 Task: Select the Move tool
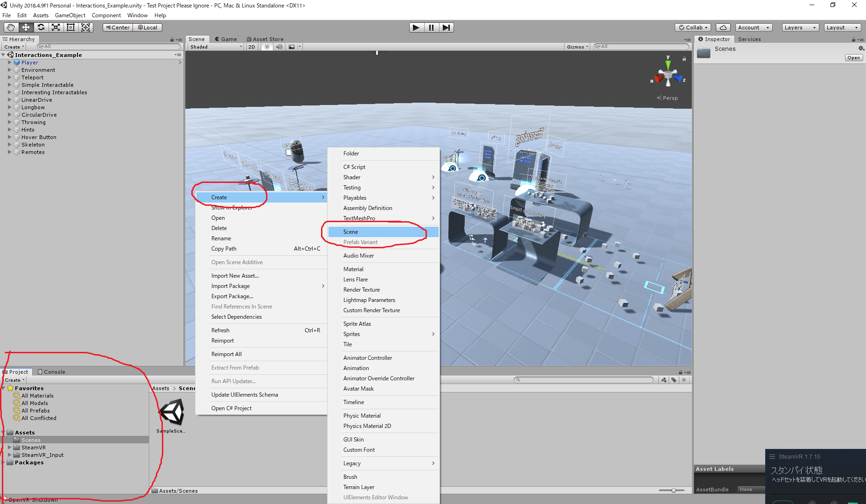coord(26,27)
